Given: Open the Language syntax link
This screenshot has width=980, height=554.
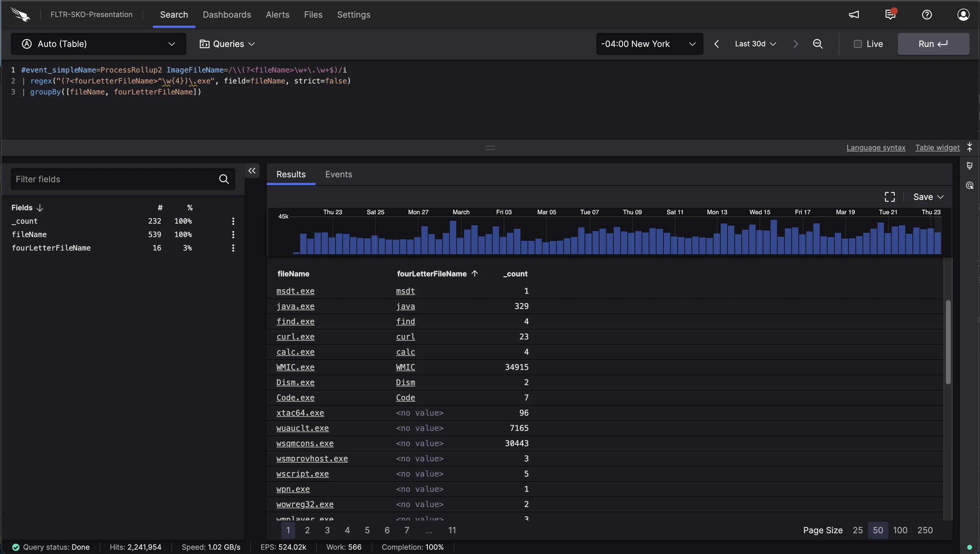Looking at the screenshot, I should pyautogui.click(x=876, y=147).
